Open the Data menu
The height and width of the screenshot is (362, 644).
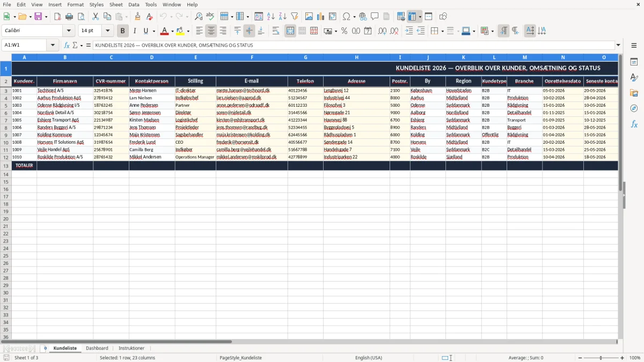pos(134,4)
